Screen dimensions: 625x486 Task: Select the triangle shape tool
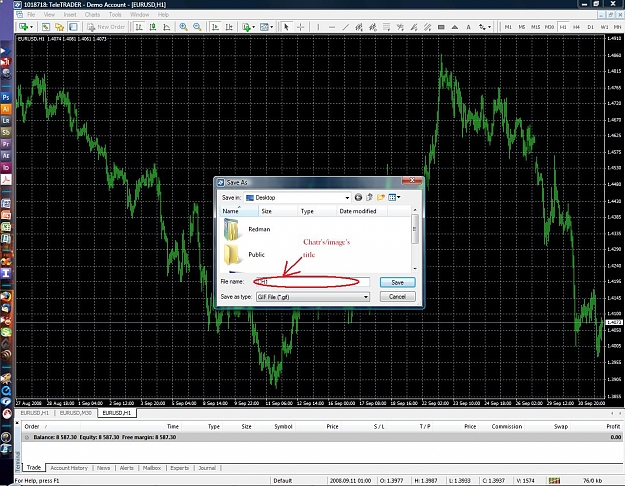coord(454,27)
